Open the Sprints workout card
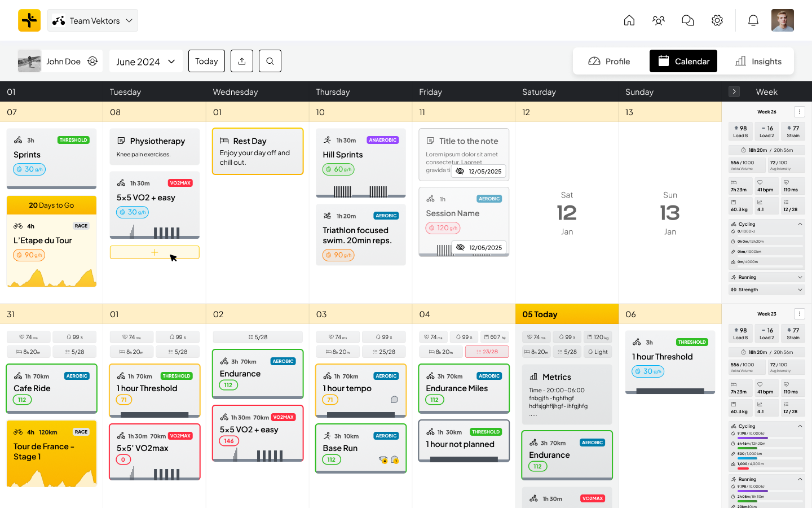812x508 pixels. 51,159
